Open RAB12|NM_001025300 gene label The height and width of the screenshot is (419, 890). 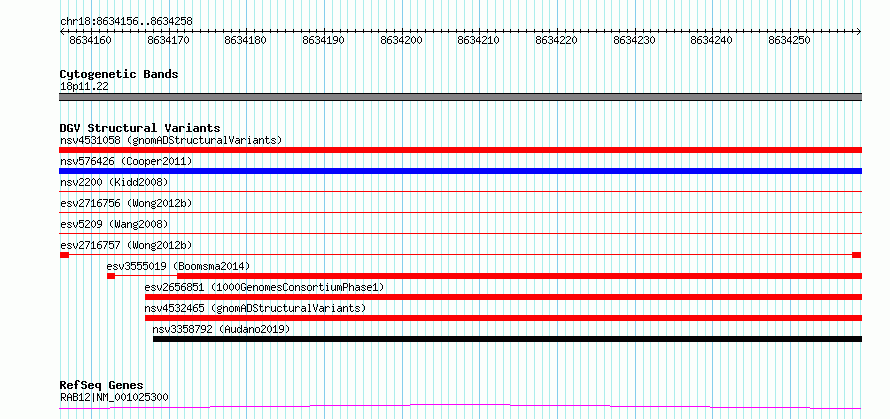[114, 397]
